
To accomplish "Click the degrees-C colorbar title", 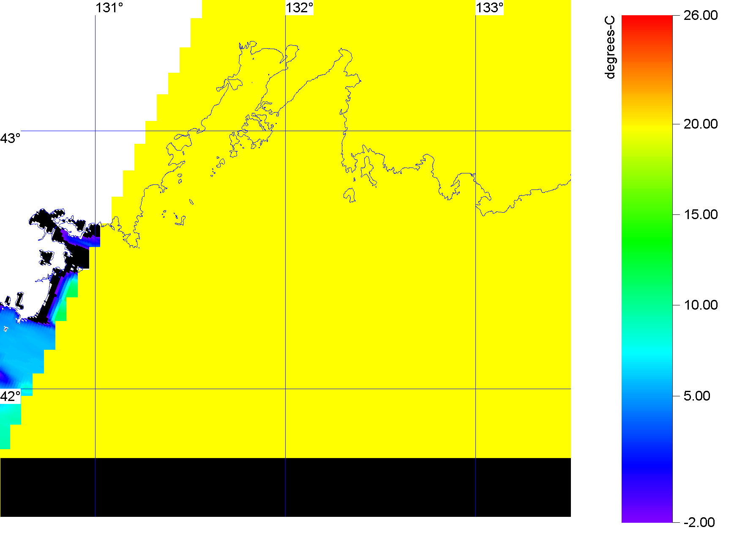I will [x=610, y=47].
